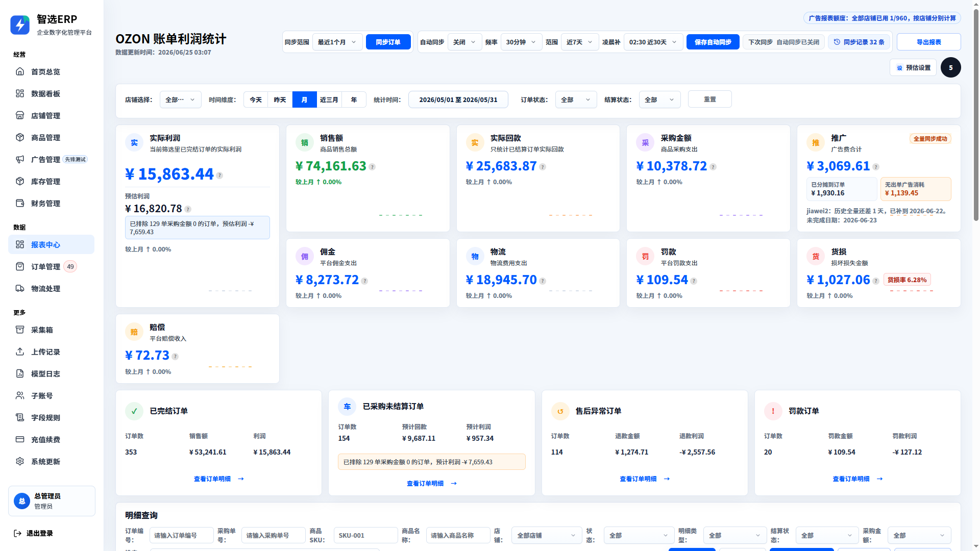Click the 广告管理 megaphone icon
This screenshot has width=980, height=551.
[20, 159]
